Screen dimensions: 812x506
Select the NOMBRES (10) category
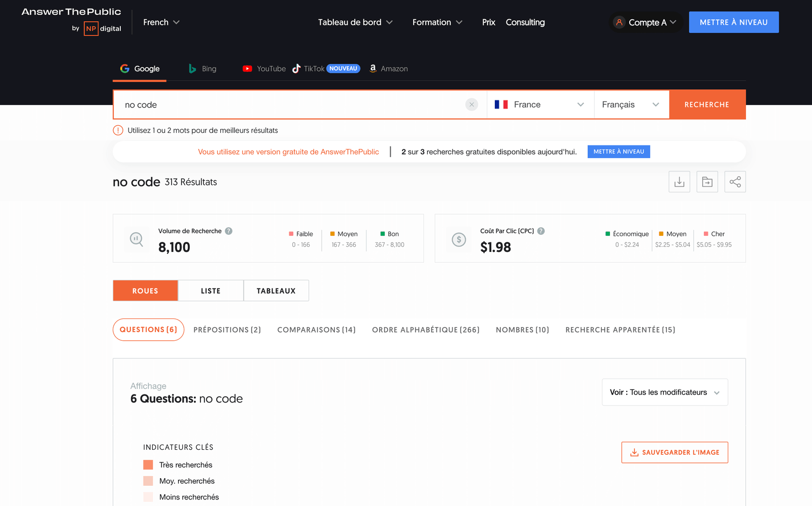coord(522,330)
